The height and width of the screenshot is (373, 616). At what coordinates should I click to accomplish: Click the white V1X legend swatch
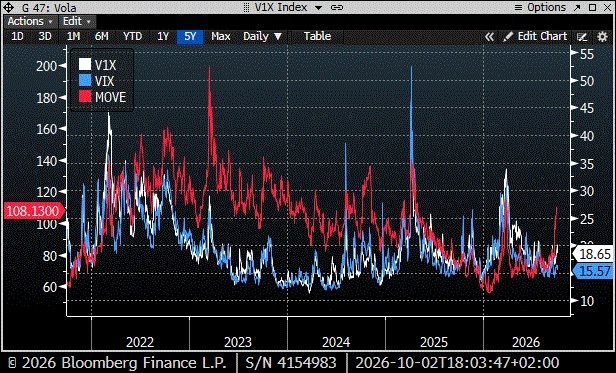[85, 64]
